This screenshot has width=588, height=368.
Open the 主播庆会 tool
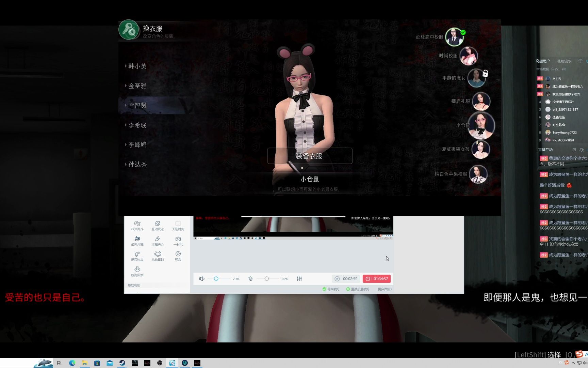click(158, 241)
